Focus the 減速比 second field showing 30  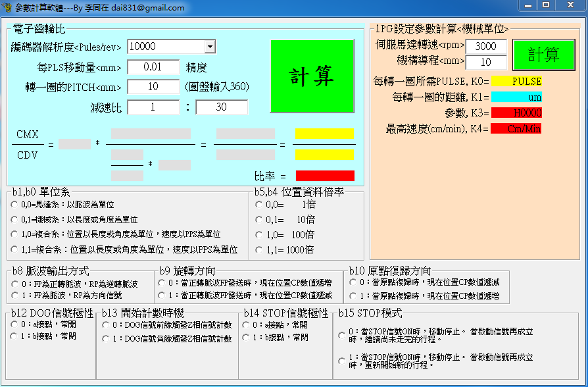[x=222, y=107]
